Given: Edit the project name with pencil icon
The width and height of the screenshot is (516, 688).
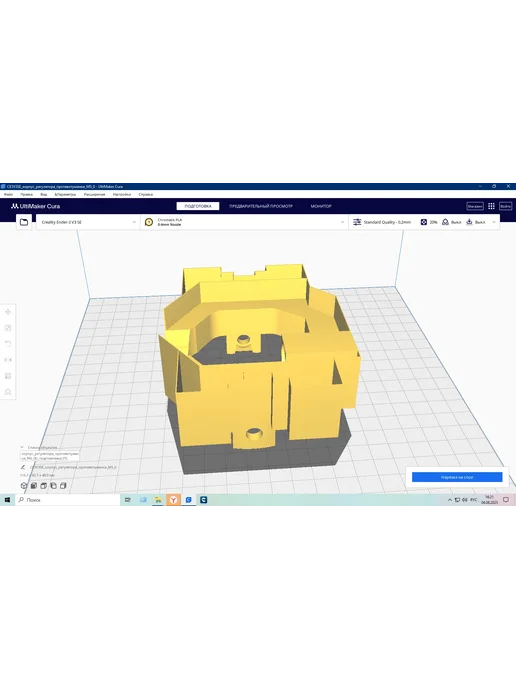Looking at the screenshot, I should point(23,467).
